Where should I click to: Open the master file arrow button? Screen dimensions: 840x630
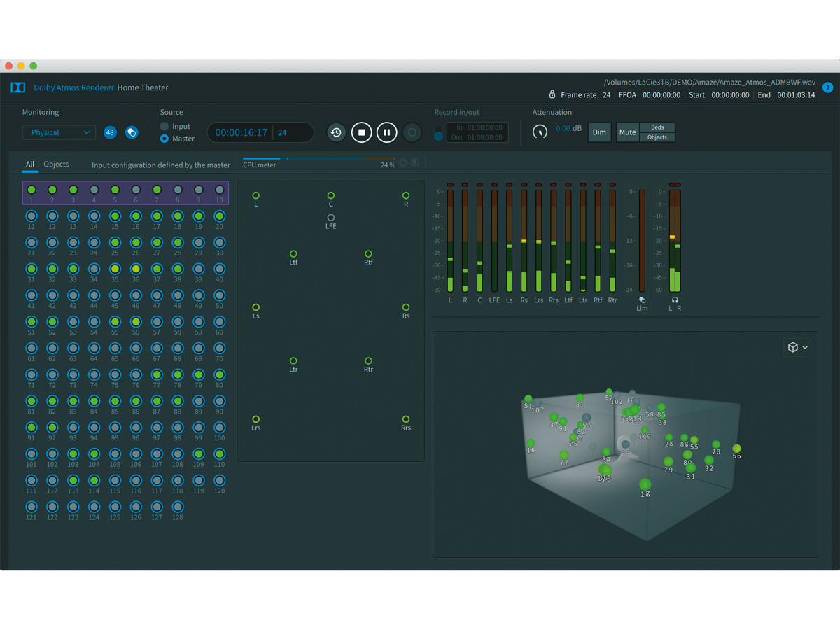point(827,87)
